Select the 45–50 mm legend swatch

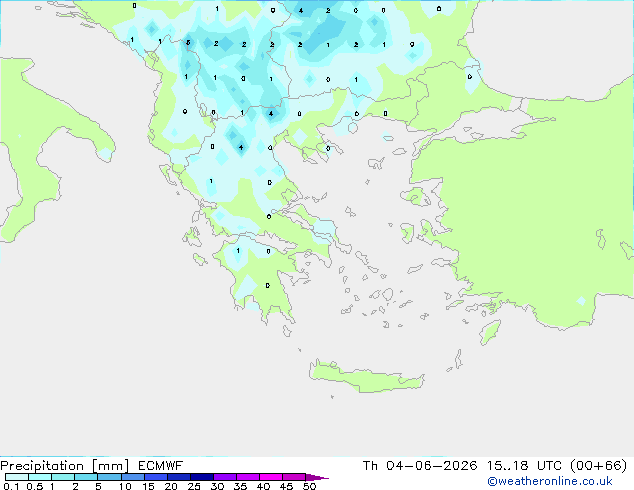coord(294,477)
